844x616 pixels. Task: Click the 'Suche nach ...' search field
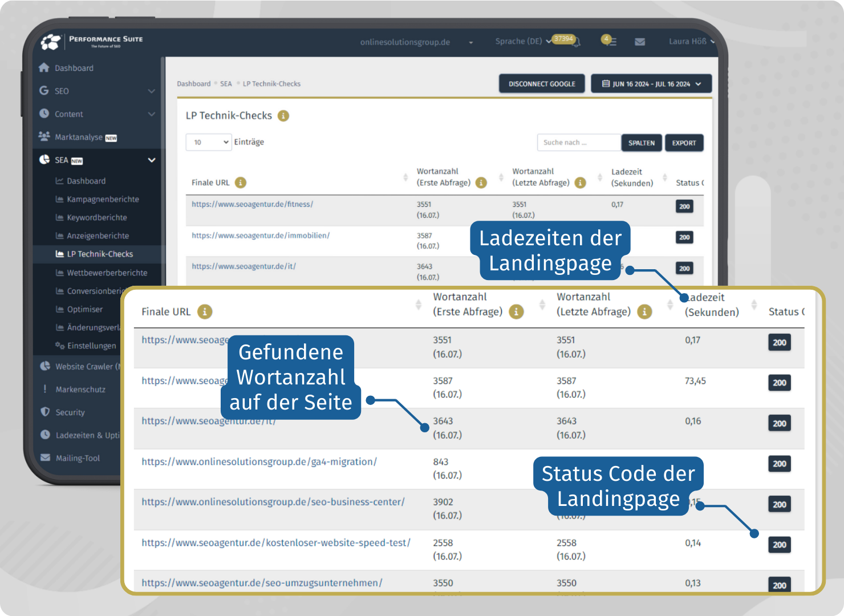(579, 143)
